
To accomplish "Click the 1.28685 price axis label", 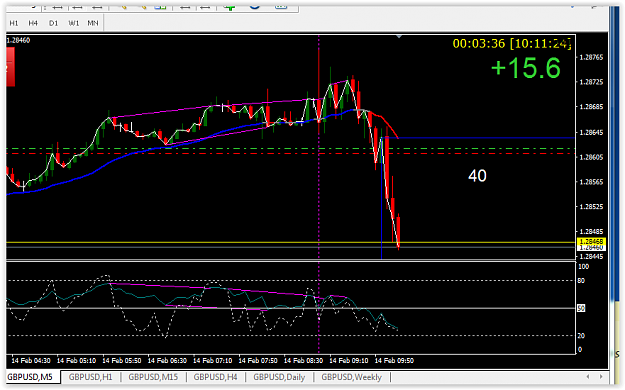I will [591, 107].
